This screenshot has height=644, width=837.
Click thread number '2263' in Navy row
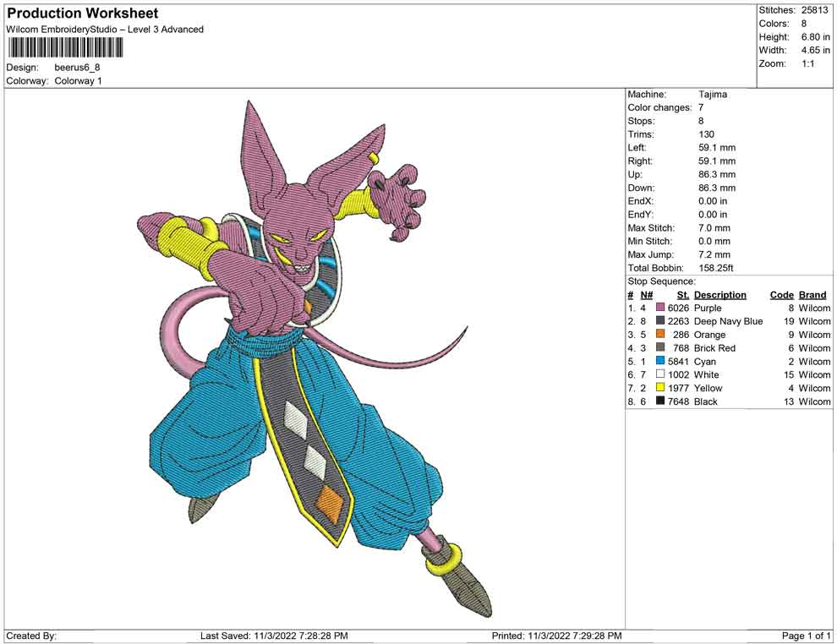(x=678, y=321)
